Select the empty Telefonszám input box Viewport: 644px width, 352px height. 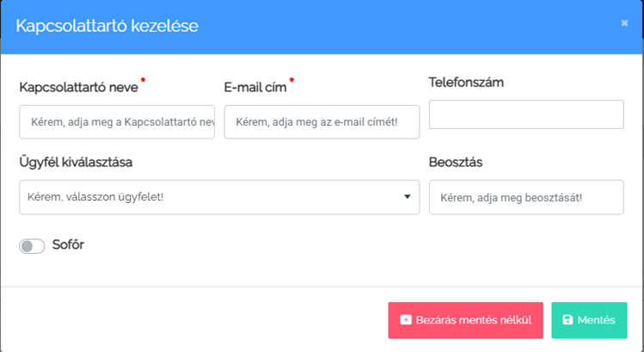(525, 114)
